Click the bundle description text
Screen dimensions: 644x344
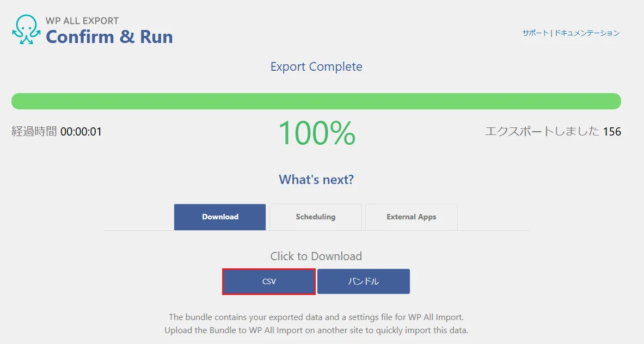(316, 323)
